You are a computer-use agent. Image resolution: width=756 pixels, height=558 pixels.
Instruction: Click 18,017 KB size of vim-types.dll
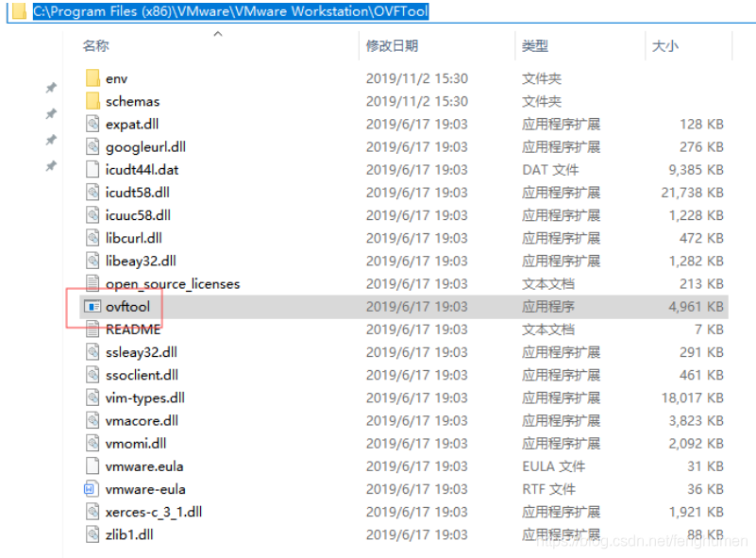[x=693, y=397]
